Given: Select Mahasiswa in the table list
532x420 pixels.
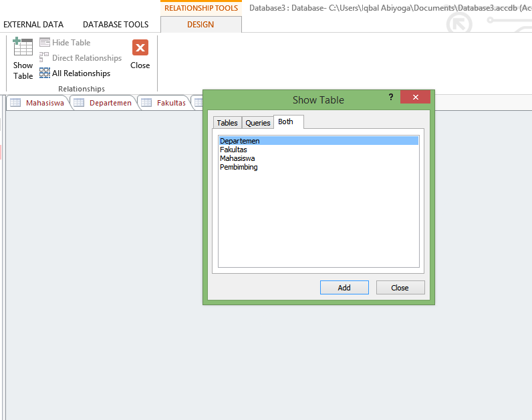Looking at the screenshot, I should 319,158.
